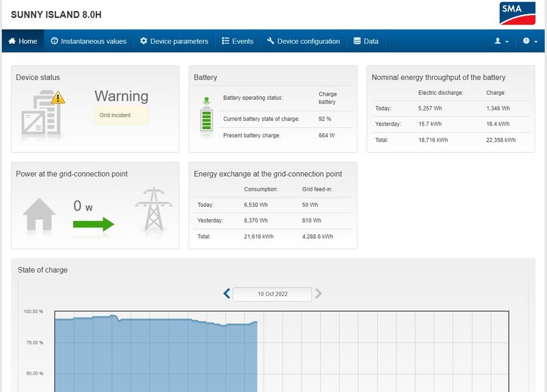The height and width of the screenshot is (392, 547).
Task: Click "Energy exchange at the grid-connection point" heading
Action: tap(267, 174)
